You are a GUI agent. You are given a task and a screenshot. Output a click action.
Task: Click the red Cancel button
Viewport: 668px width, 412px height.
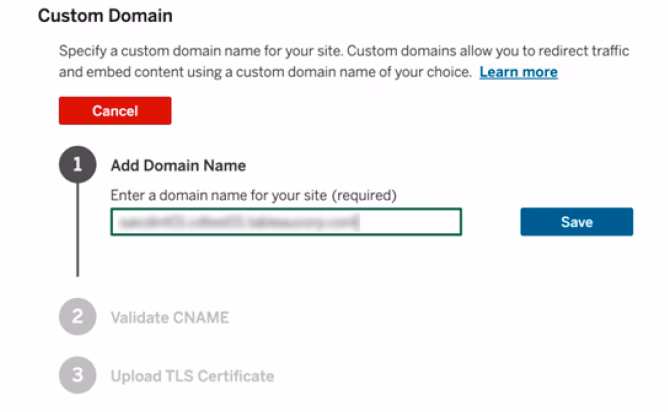click(x=115, y=111)
